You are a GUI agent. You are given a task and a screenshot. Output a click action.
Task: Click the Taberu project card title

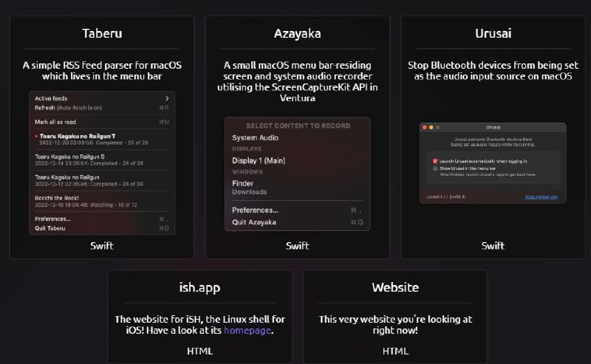tap(102, 34)
